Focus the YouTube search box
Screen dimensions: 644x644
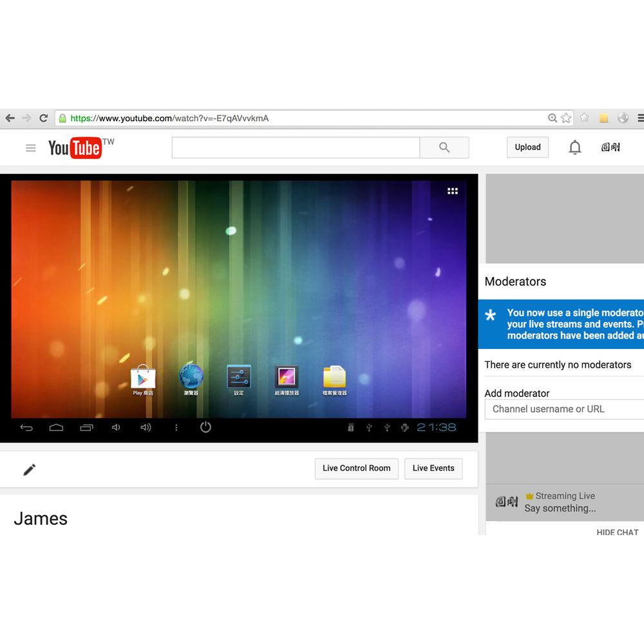pyautogui.click(x=296, y=147)
